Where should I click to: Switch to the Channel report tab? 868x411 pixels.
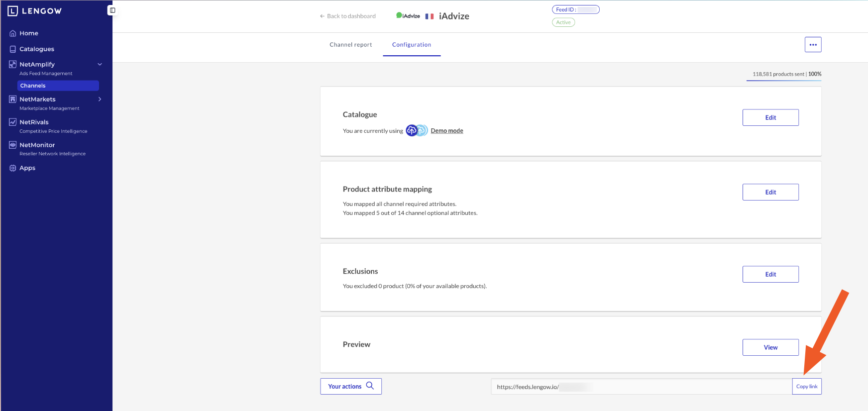350,45
